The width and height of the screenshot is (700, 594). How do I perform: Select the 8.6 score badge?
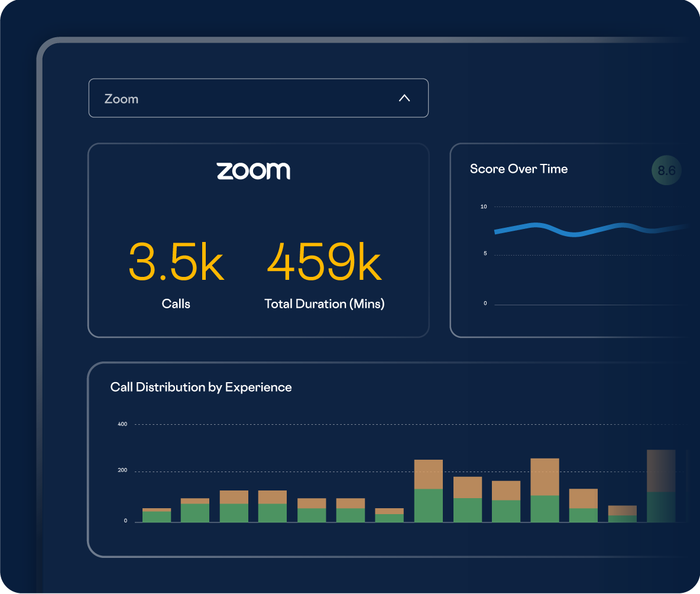coord(666,171)
